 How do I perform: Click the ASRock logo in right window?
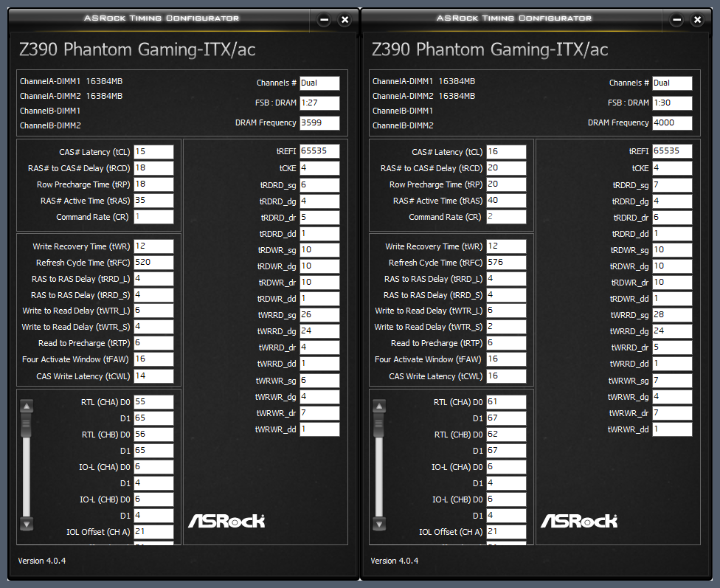tap(579, 520)
